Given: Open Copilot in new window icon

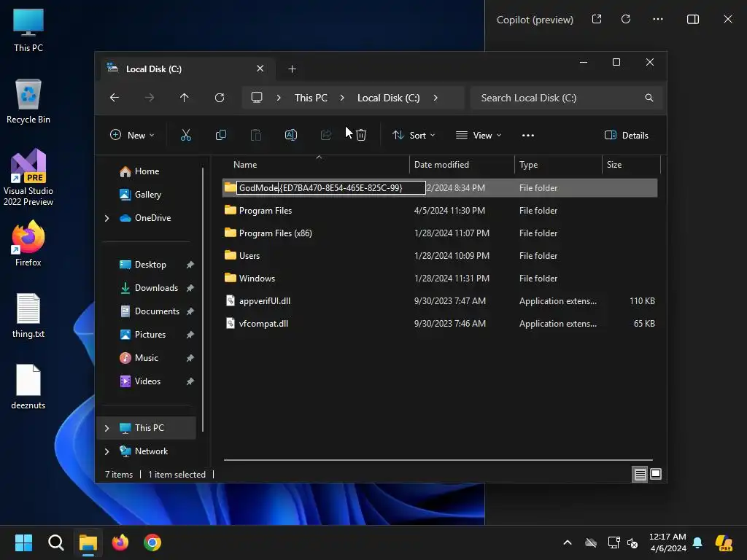Looking at the screenshot, I should click(597, 19).
